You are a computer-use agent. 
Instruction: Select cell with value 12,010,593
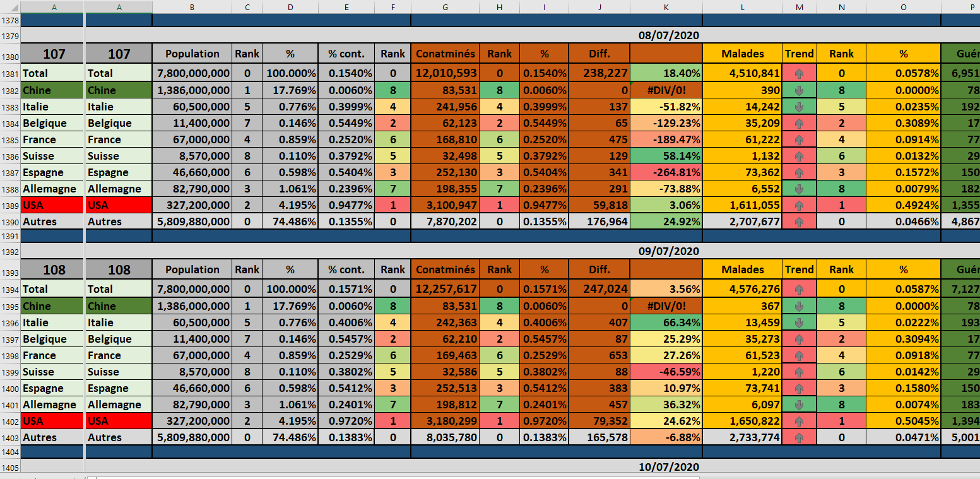click(x=445, y=73)
